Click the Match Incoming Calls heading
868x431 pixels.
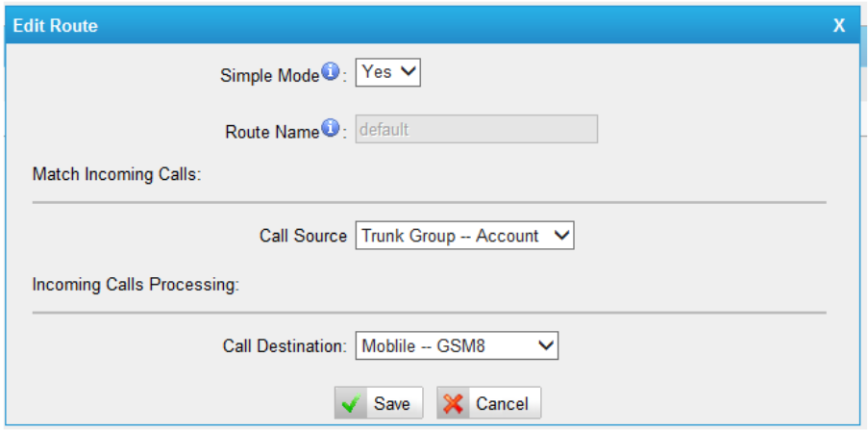click(116, 176)
